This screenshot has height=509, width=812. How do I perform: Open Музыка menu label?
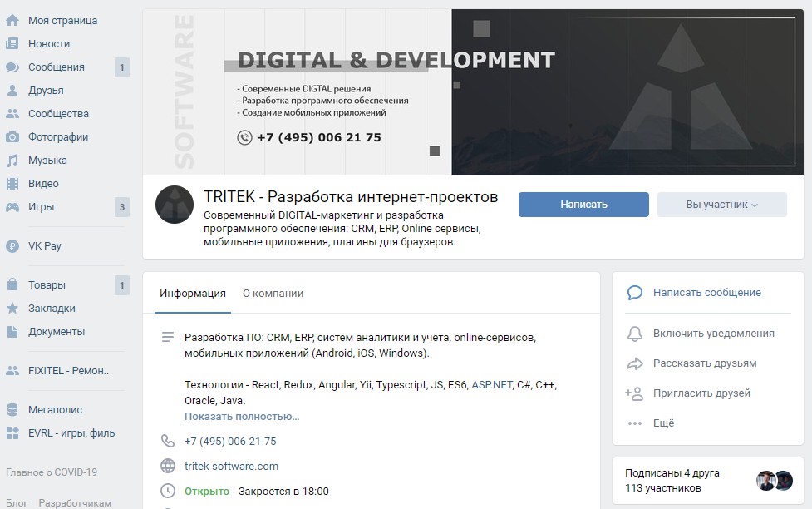(x=47, y=161)
